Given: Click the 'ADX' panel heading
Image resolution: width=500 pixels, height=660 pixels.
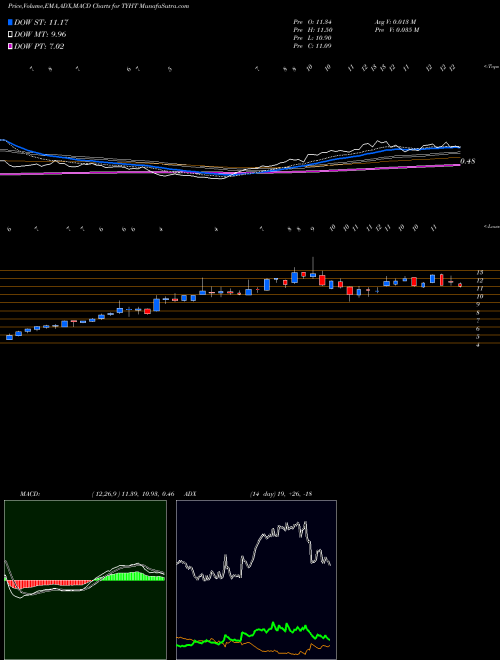Looking at the screenshot, I should [191, 494].
